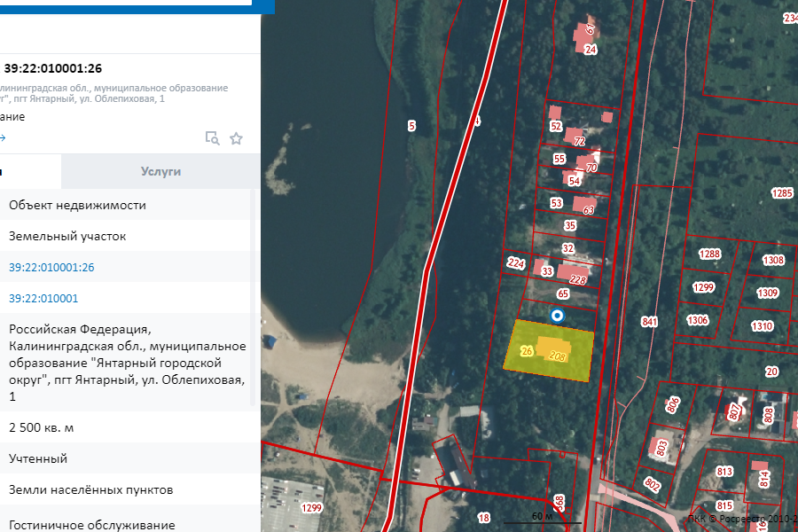The height and width of the screenshot is (532, 798).
Task: Select parcel 1310 on the map
Action: pyautogui.click(x=762, y=325)
